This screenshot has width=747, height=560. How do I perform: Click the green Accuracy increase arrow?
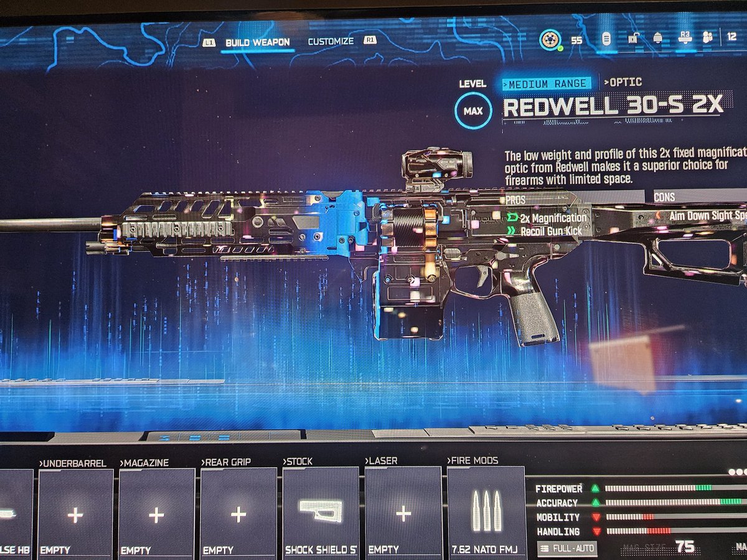point(595,502)
